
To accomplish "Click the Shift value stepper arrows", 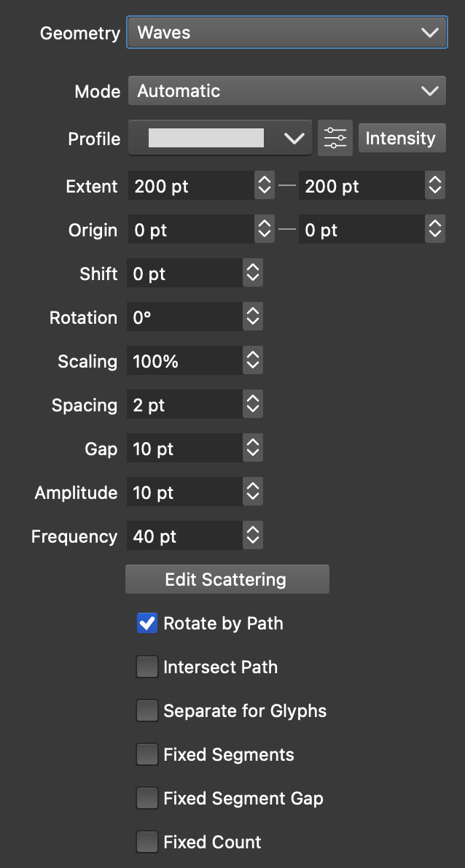I will [x=253, y=274].
